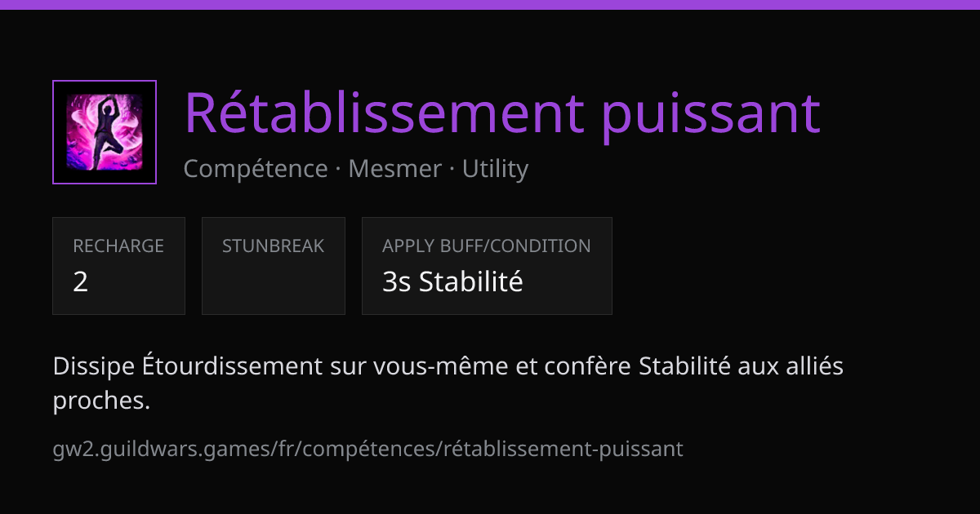Open the Recharge stat card
The image size is (980, 514).
(x=118, y=266)
